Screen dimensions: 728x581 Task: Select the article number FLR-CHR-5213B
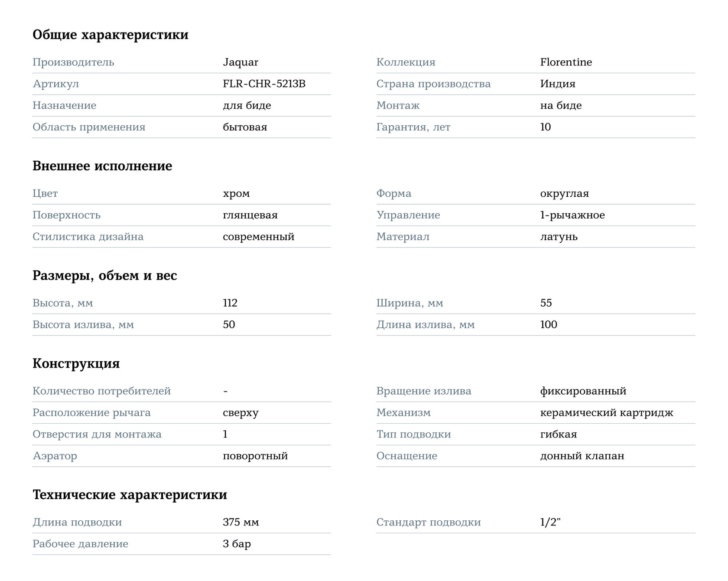[x=264, y=84]
